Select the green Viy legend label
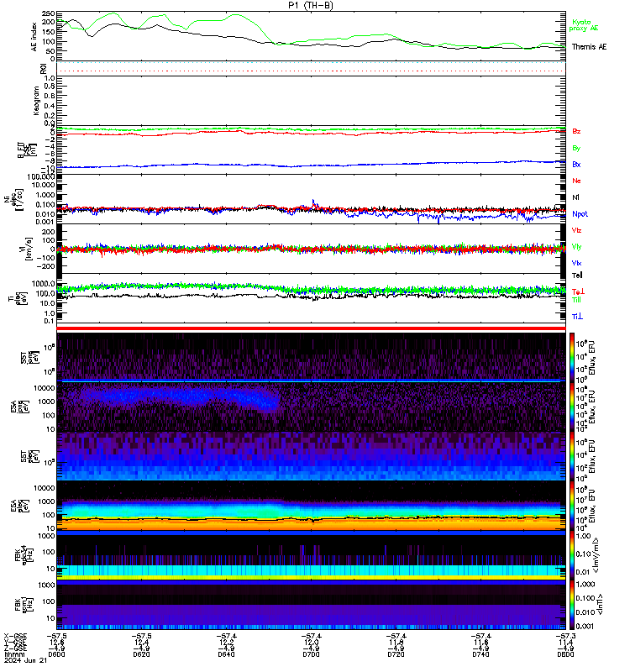630x672 pixels. coord(576,247)
